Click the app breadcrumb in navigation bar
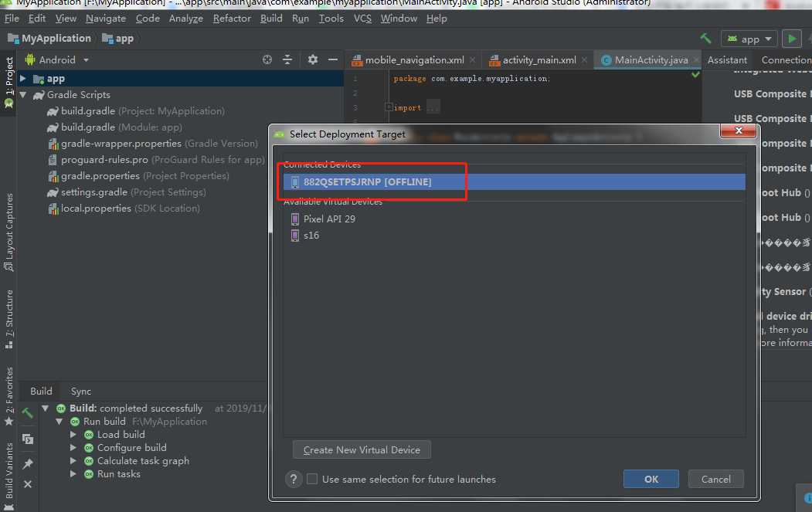This screenshot has height=512, width=812. [x=118, y=39]
